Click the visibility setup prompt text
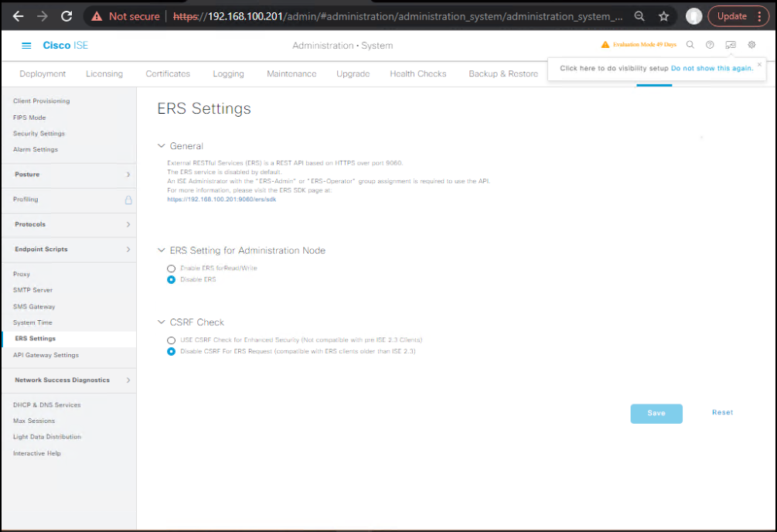777x532 pixels. [x=614, y=68]
